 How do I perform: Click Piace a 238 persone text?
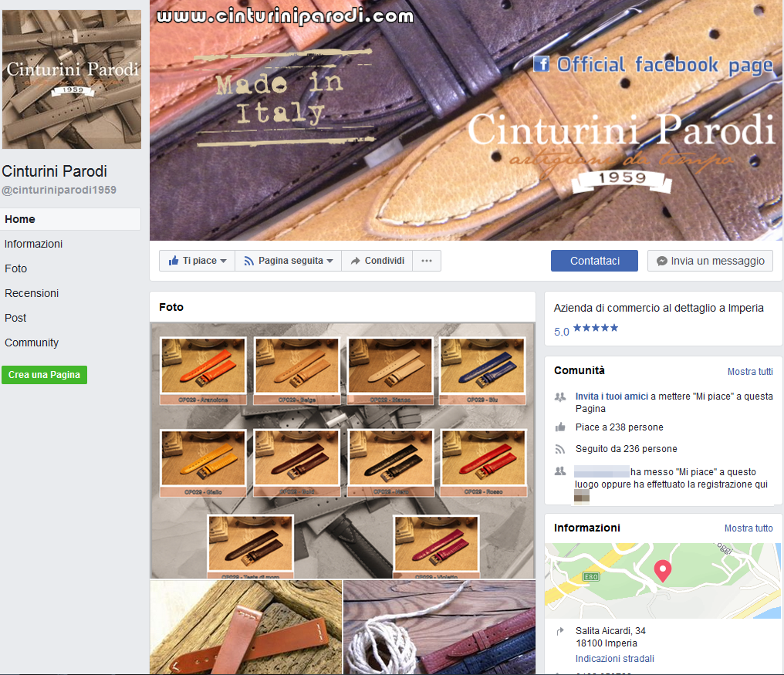pos(619,427)
